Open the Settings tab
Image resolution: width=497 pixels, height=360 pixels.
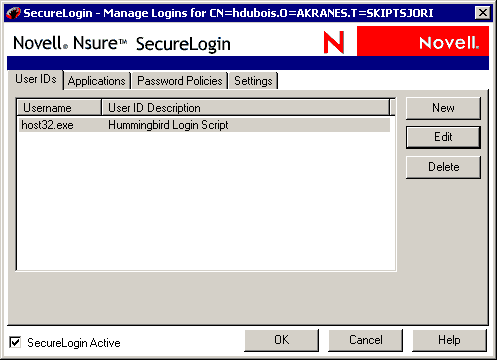click(253, 81)
